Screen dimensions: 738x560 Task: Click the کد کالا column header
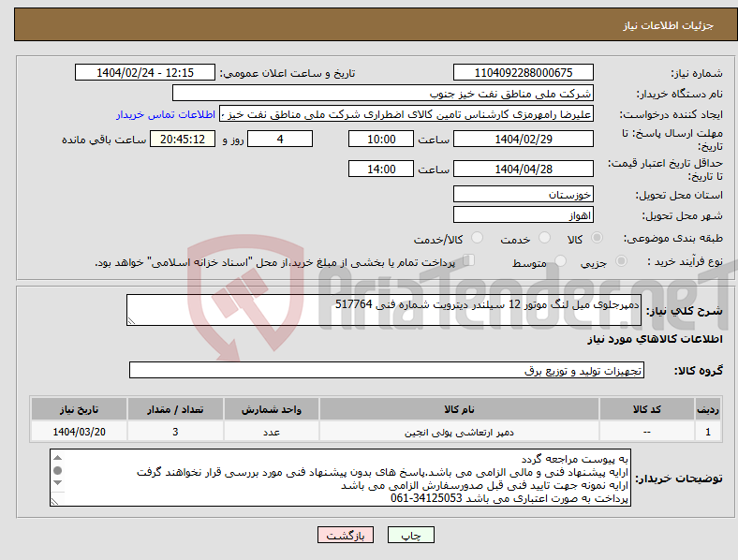point(647,409)
